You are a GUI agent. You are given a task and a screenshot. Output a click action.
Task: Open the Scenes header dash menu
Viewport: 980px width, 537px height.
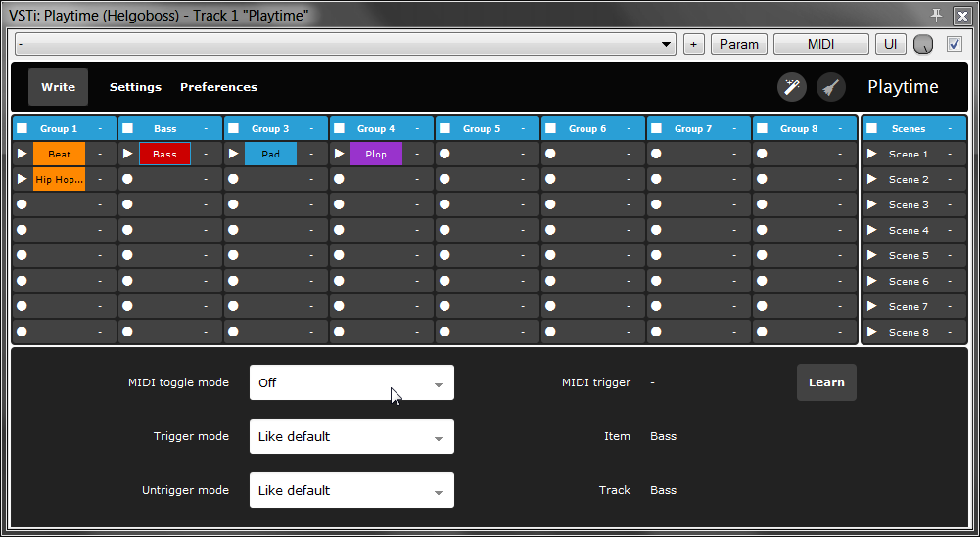point(950,128)
